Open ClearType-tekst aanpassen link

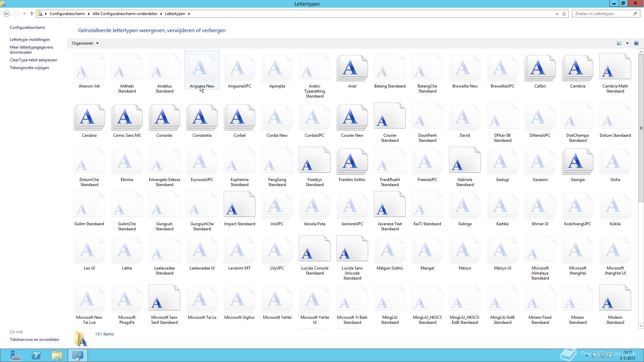coord(33,60)
